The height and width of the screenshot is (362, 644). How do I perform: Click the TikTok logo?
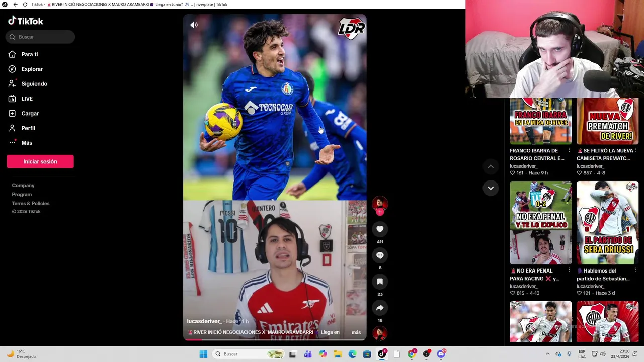coord(26,21)
